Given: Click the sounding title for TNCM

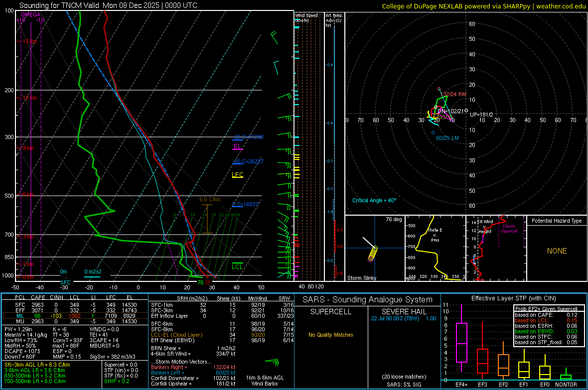Looking at the screenshot, I should coord(108,5).
